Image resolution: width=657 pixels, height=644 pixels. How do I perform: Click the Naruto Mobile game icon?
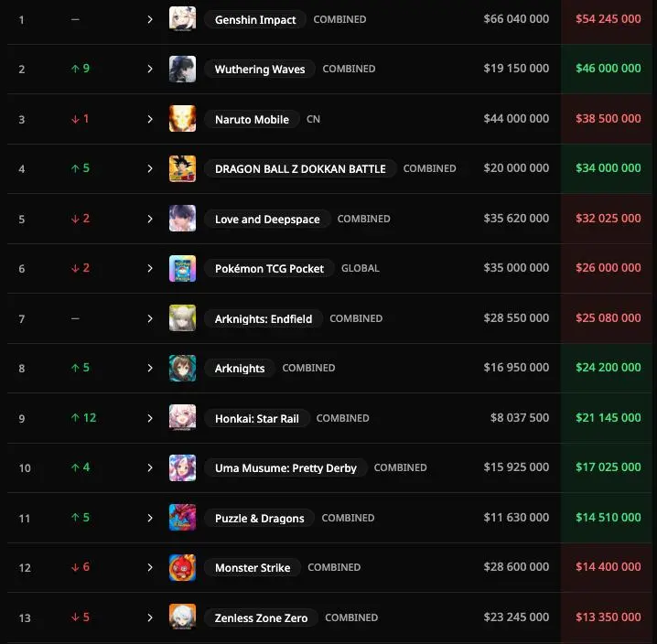tap(182, 119)
